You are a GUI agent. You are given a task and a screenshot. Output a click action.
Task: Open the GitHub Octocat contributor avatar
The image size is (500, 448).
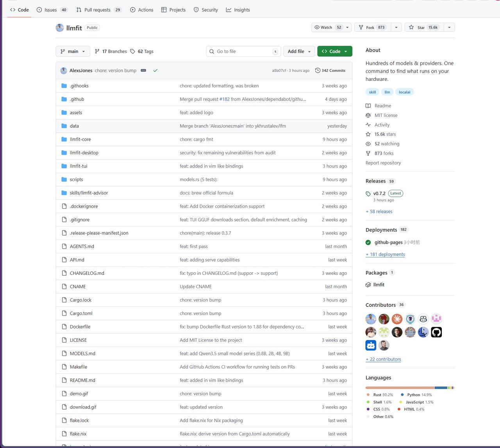(436, 332)
